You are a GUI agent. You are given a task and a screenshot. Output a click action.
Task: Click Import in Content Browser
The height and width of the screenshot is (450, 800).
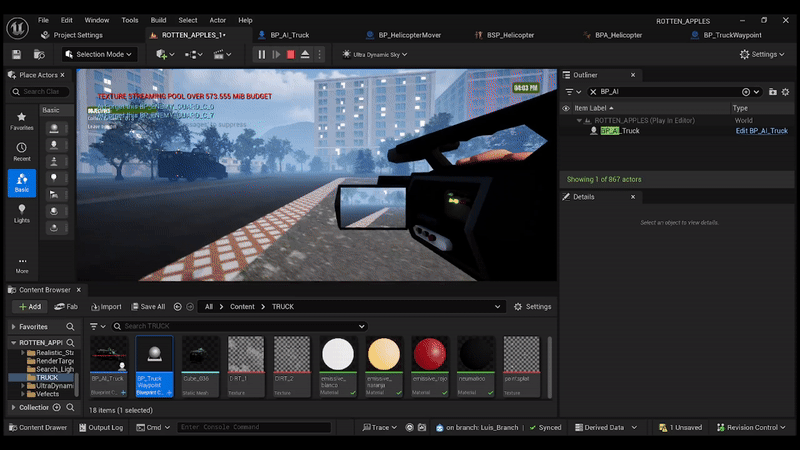pyautogui.click(x=106, y=307)
